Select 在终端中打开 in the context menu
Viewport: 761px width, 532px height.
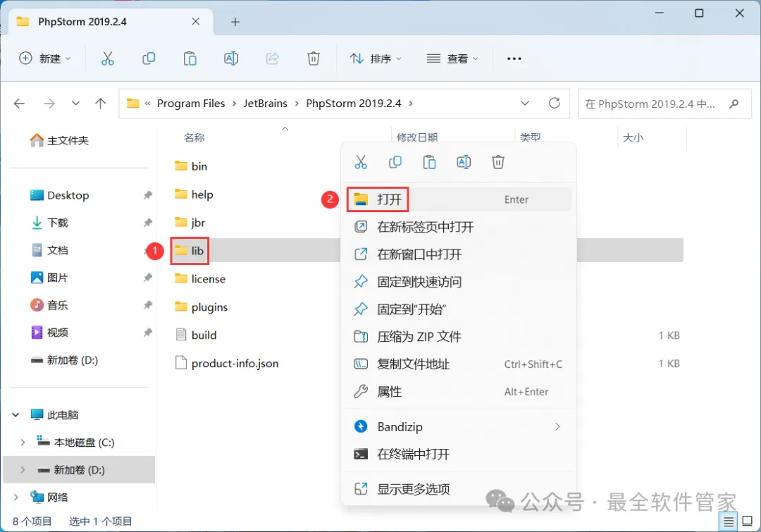click(x=458, y=454)
